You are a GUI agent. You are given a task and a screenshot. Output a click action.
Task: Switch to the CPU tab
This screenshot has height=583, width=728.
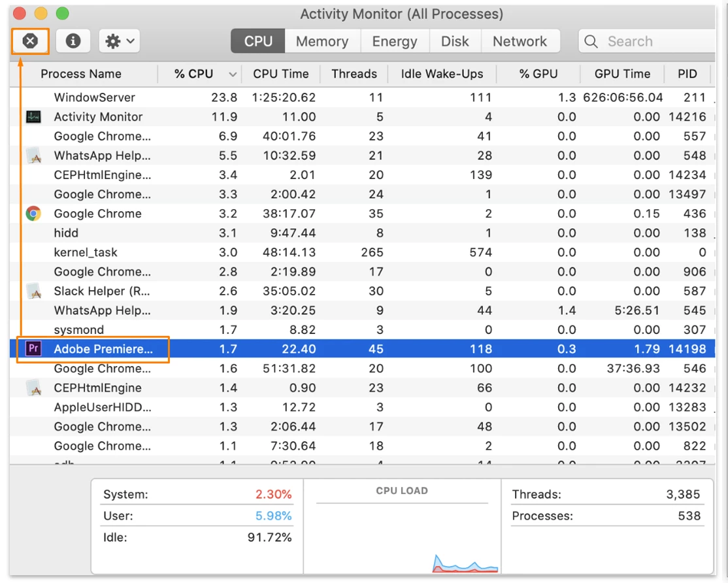tap(258, 41)
